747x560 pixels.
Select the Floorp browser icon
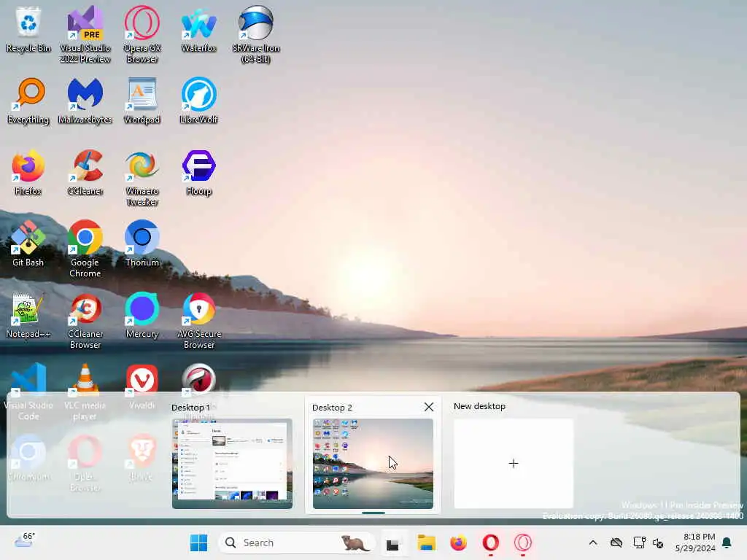pyautogui.click(x=198, y=173)
